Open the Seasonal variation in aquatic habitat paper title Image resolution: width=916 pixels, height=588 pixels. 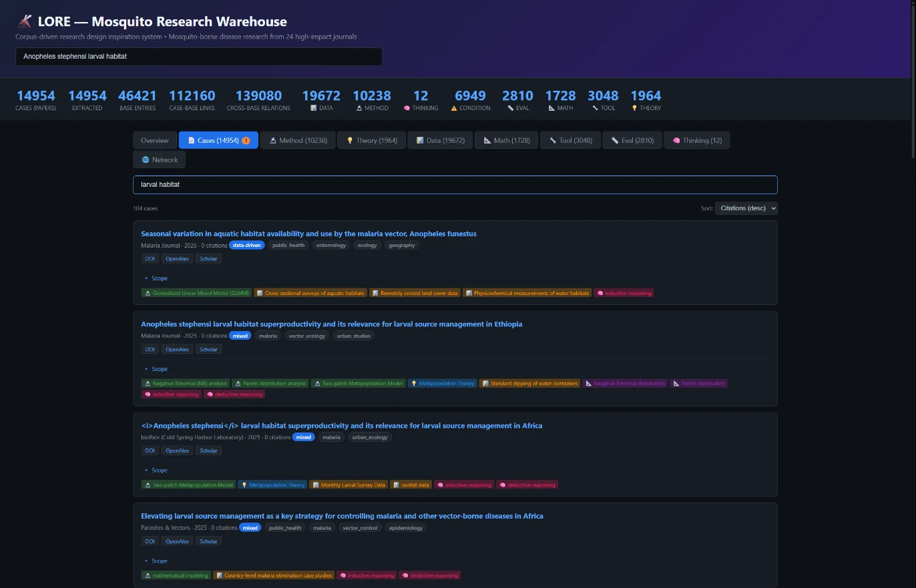pyautogui.click(x=308, y=234)
